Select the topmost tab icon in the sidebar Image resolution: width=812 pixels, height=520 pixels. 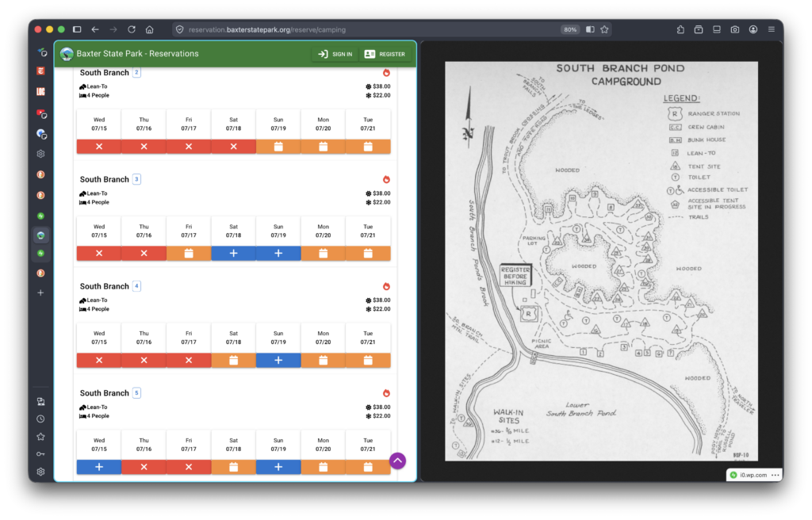pos(40,52)
